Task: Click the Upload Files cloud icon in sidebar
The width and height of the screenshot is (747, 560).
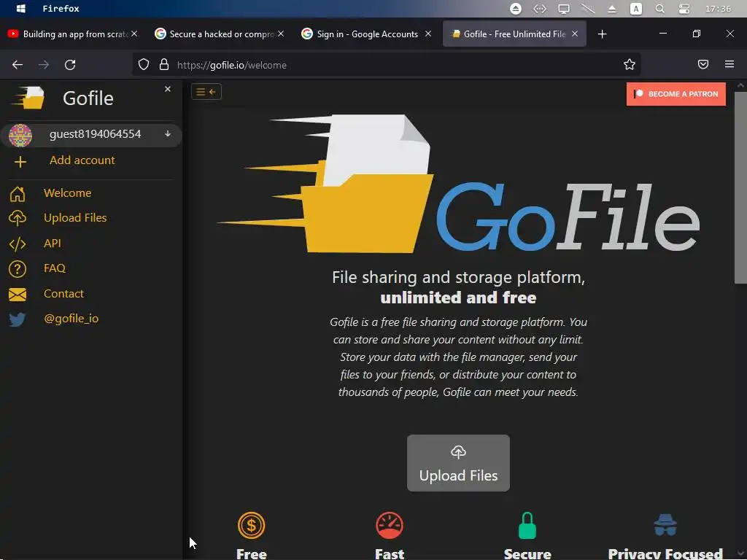Action: tap(18, 218)
